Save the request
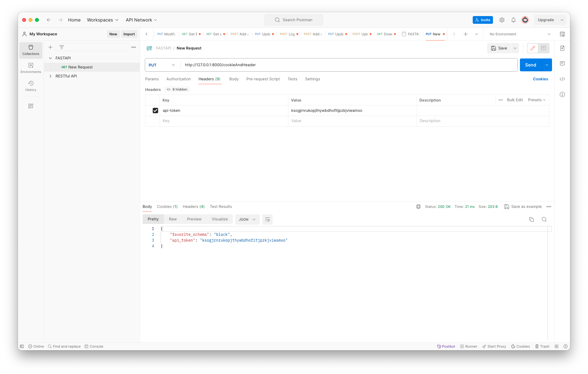This screenshot has height=374, width=588. (x=499, y=48)
